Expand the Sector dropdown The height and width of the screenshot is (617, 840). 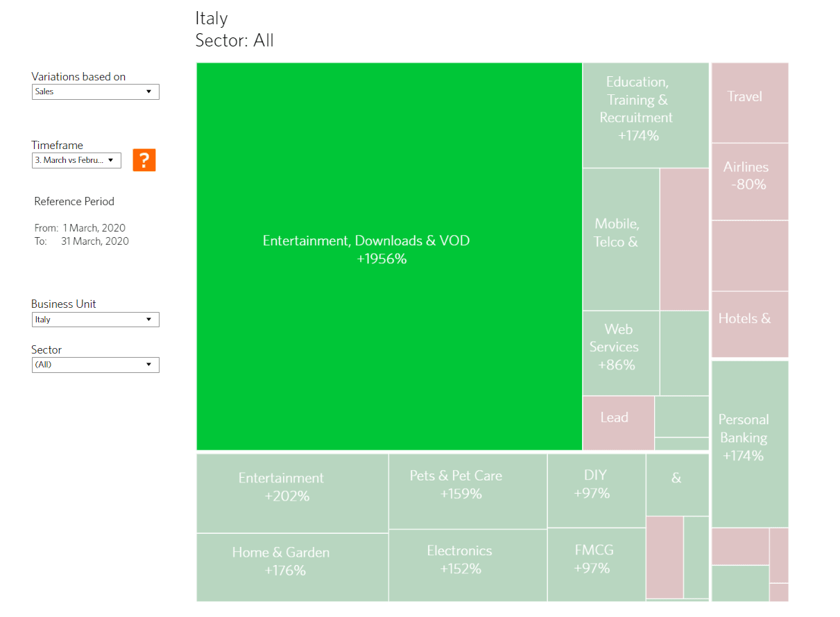pyautogui.click(x=96, y=365)
